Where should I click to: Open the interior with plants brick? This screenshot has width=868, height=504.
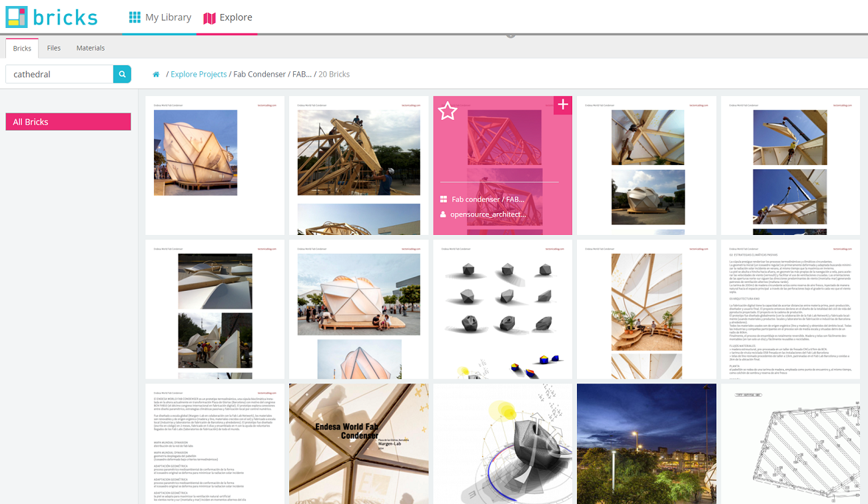point(647,310)
